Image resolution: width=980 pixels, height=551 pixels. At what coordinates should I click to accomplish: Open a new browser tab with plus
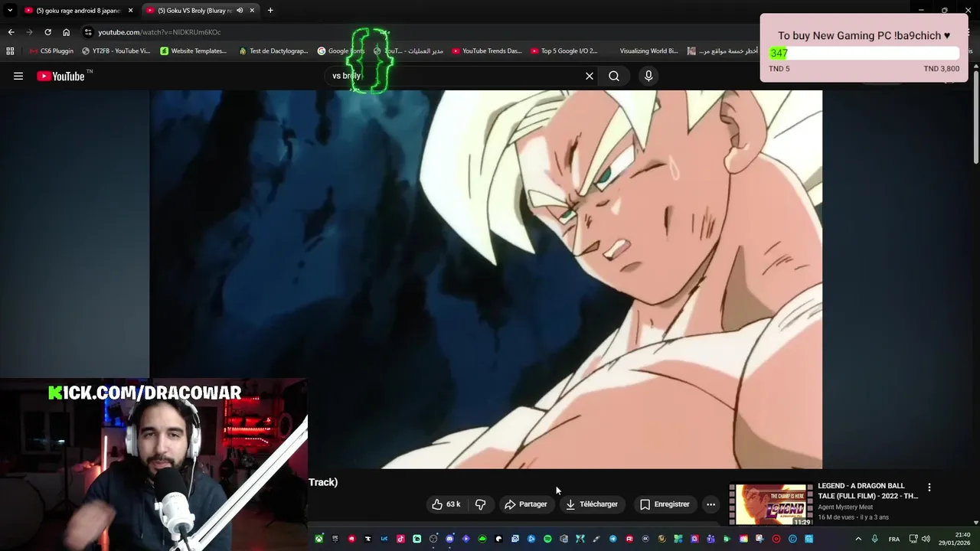tap(270, 11)
